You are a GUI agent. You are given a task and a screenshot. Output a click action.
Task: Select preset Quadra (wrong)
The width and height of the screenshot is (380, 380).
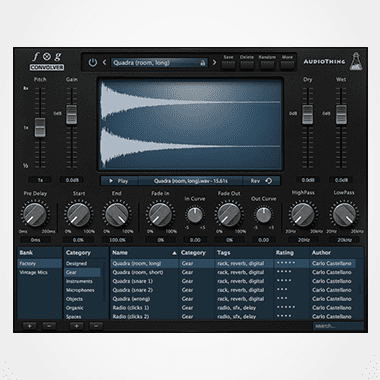point(233,299)
